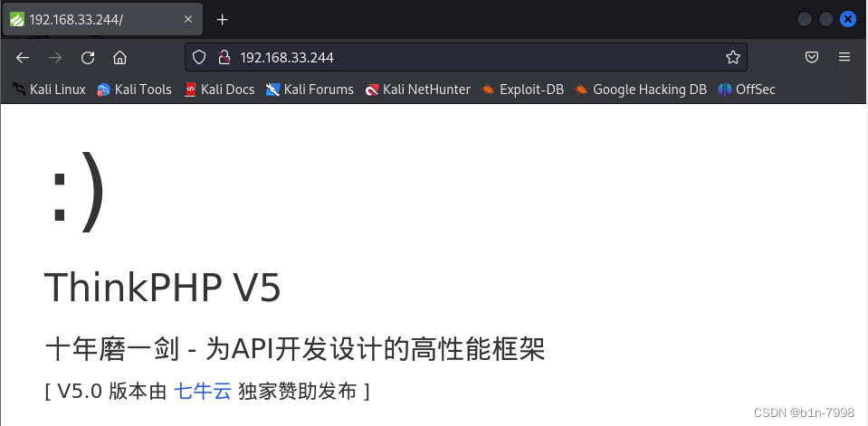Close the browser window

[848, 19]
